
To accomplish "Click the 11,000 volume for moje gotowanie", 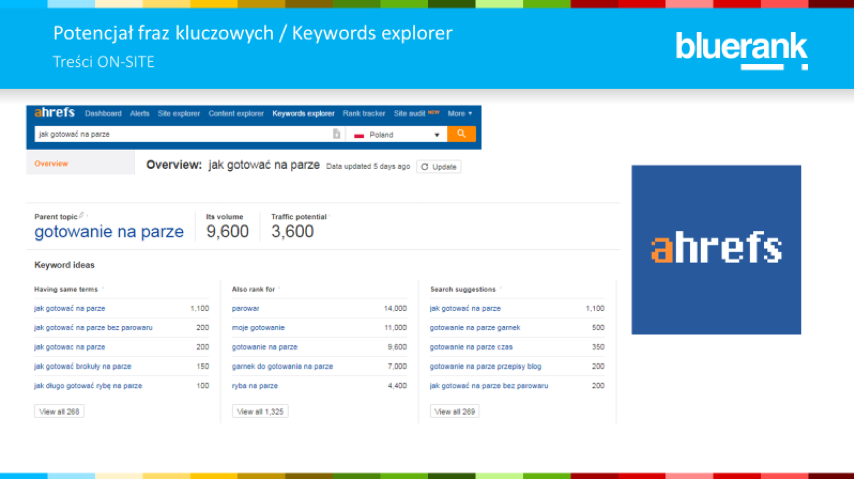I will click(395, 328).
